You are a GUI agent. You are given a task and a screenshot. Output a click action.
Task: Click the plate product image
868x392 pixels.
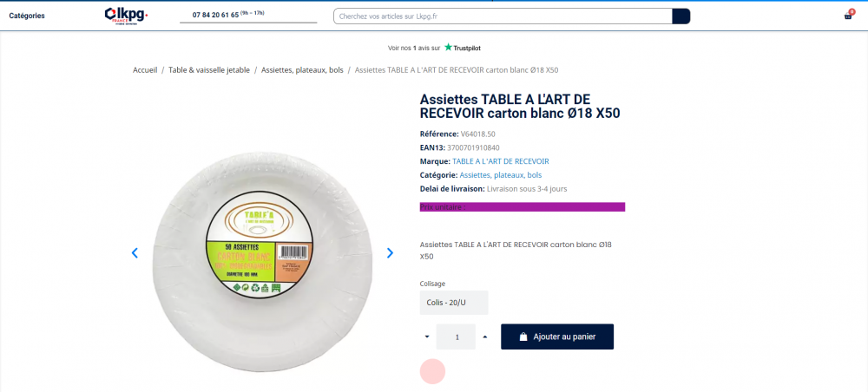[x=262, y=254]
